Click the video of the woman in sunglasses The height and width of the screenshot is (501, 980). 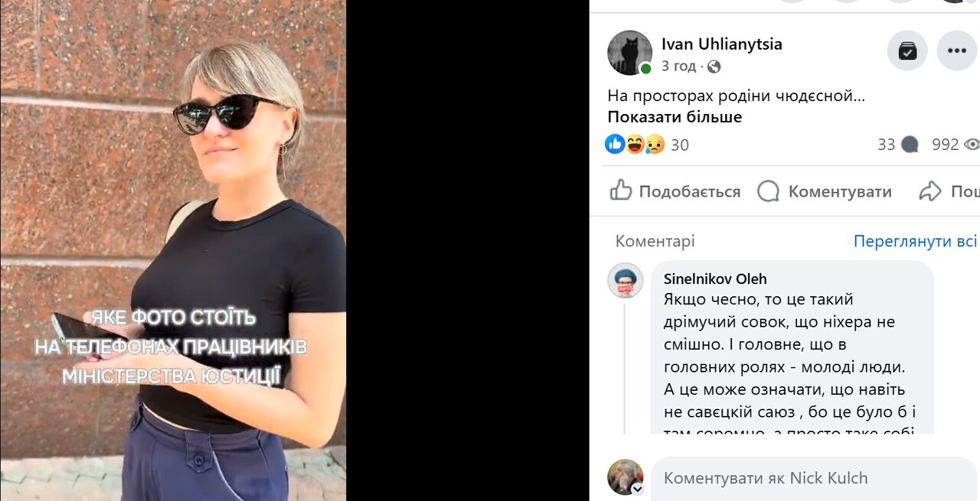pyautogui.click(x=173, y=250)
